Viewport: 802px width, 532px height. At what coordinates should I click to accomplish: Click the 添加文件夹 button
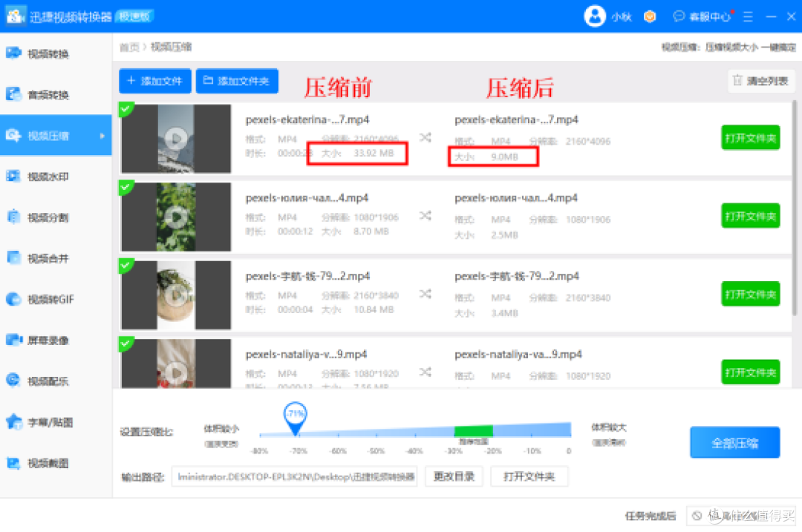pos(237,81)
